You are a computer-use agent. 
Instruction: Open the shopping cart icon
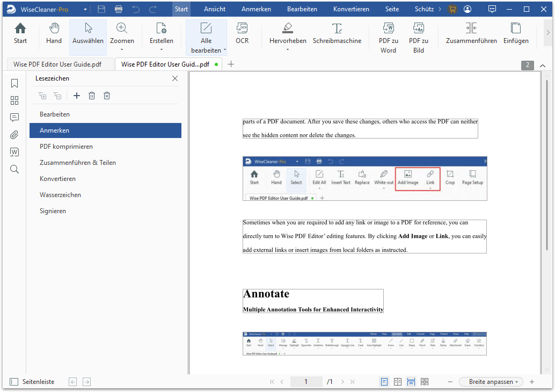(452, 9)
